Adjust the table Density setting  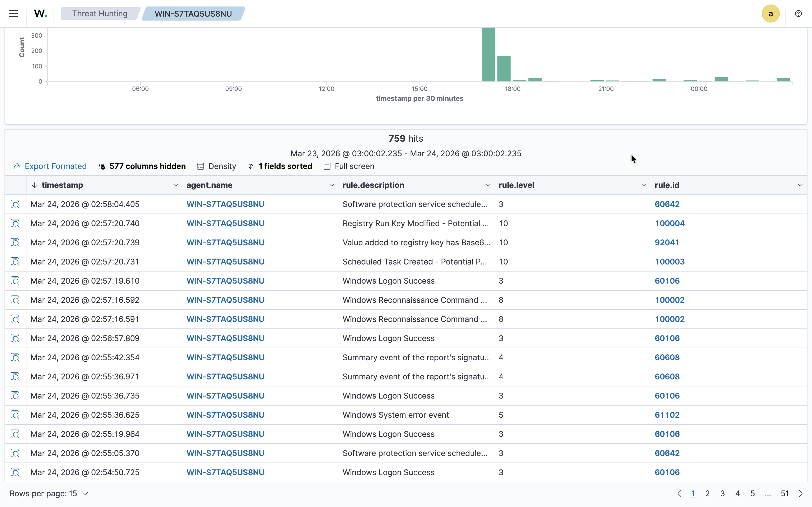[217, 166]
